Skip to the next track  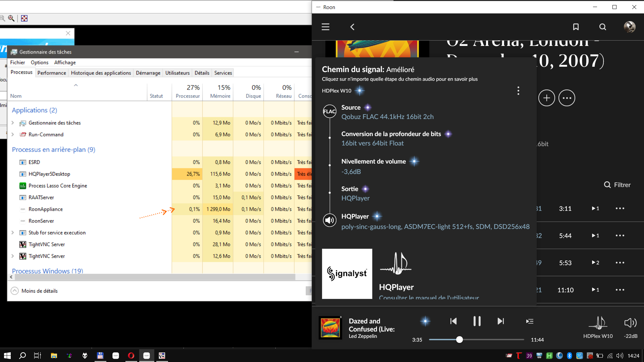point(500,321)
